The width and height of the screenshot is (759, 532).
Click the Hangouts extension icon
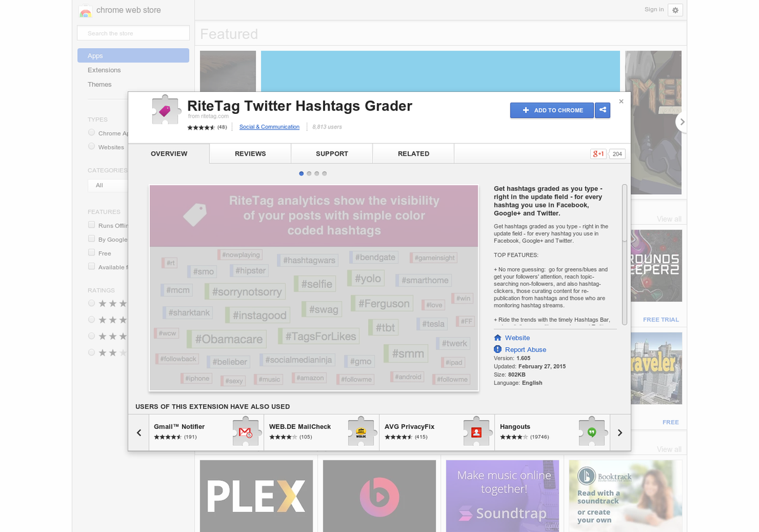point(592,431)
